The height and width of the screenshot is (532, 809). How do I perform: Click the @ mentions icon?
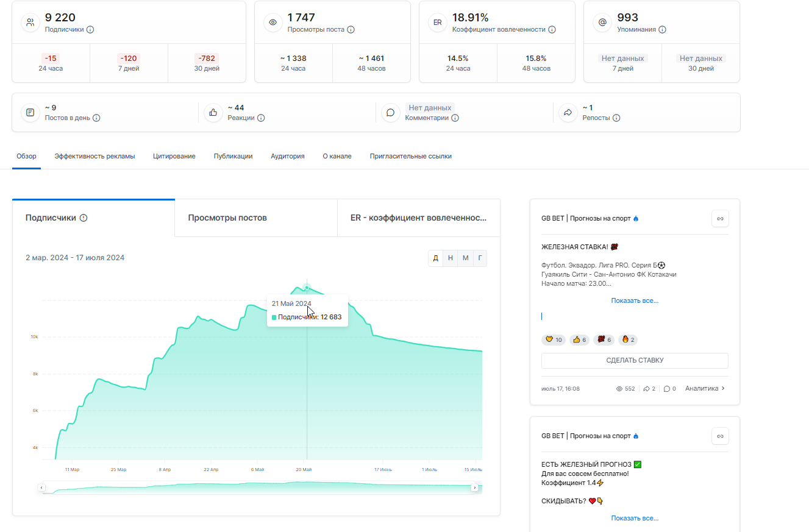tap(602, 23)
